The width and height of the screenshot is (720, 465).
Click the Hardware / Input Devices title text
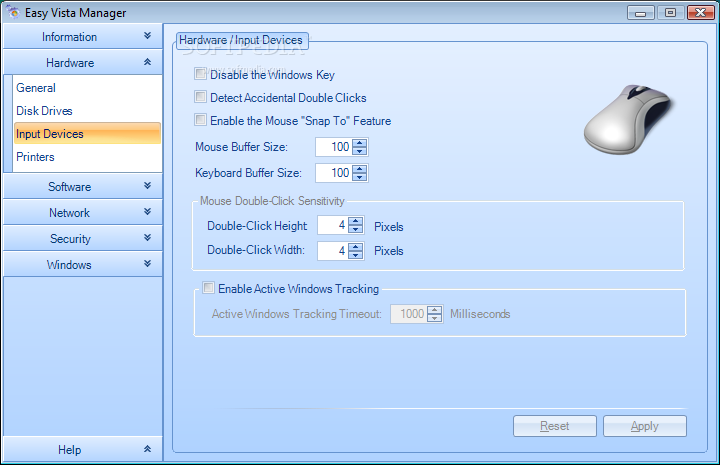coord(241,40)
